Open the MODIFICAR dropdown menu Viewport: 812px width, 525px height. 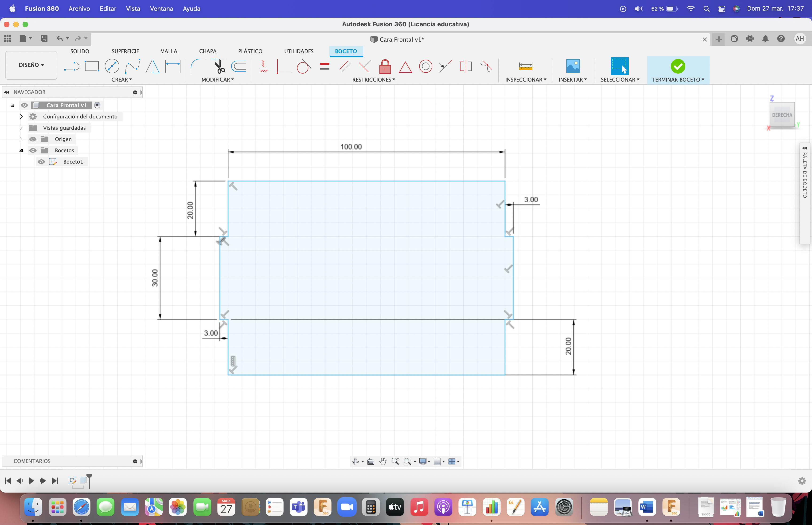[x=218, y=79]
